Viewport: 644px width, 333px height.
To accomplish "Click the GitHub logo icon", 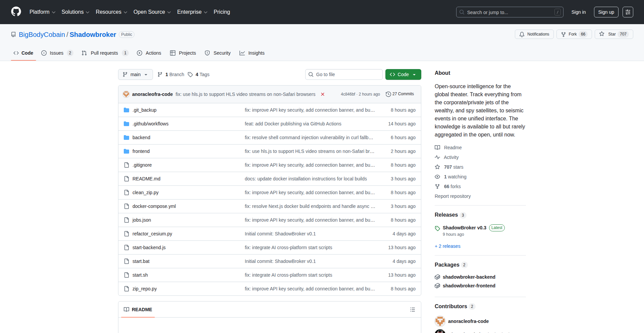I will (x=16, y=12).
